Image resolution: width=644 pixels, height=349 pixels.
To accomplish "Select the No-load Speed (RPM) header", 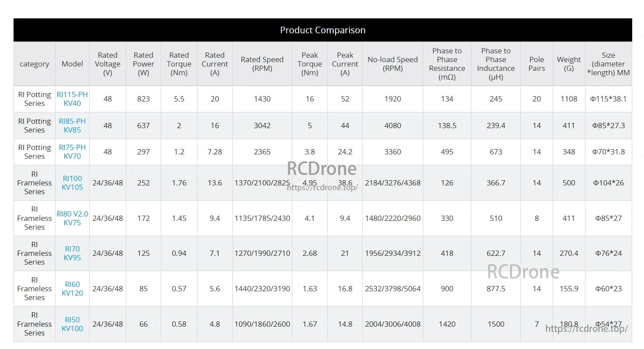I will (x=392, y=64).
